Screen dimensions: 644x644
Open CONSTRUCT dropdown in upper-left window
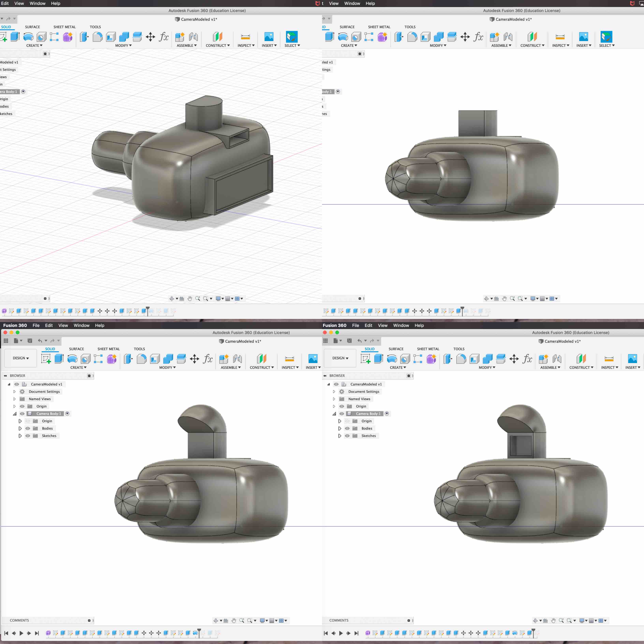[x=218, y=45]
